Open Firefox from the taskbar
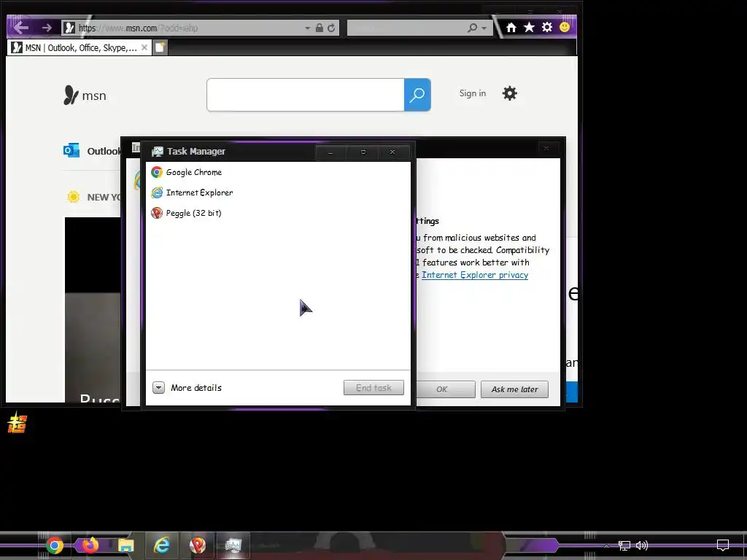This screenshot has height=560, width=747. pyautogui.click(x=90, y=545)
